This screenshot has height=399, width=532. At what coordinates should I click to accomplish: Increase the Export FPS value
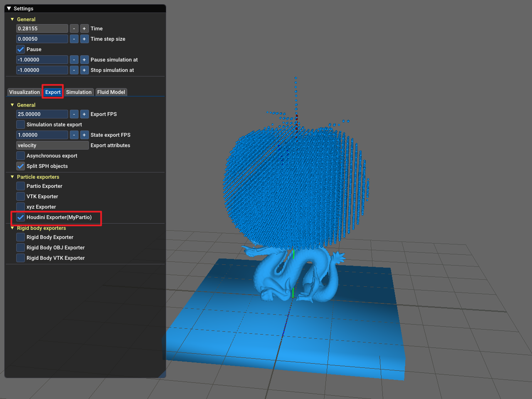pos(84,114)
